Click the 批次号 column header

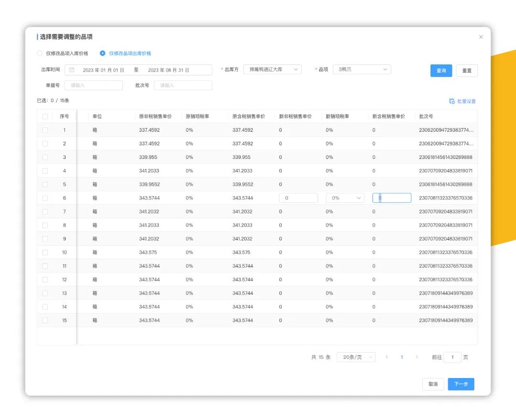(426, 116)
